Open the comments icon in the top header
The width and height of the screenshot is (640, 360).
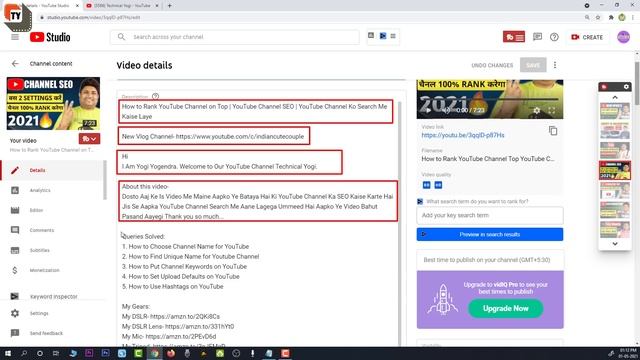538,37
